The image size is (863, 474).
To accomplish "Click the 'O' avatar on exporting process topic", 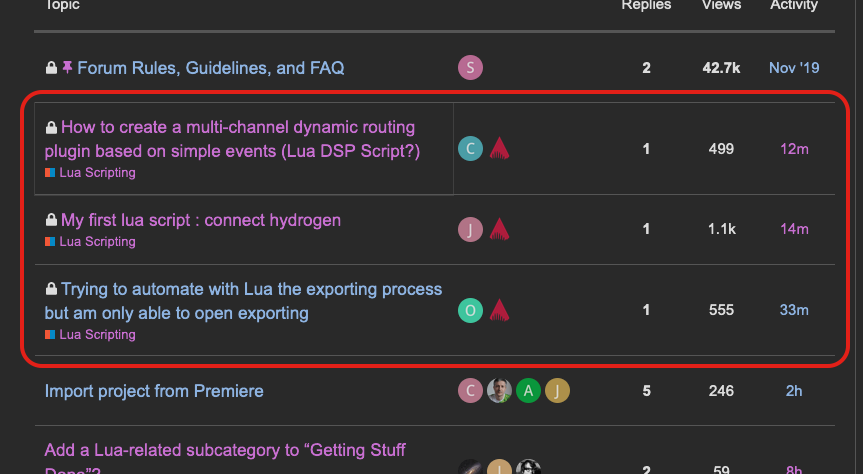I will [x=470, y=311].
